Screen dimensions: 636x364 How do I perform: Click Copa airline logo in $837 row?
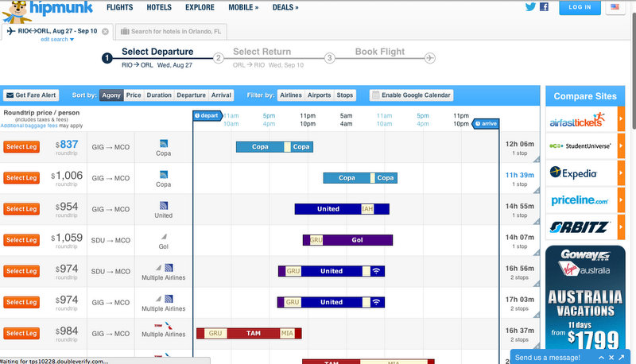click(x=164, y=144)
